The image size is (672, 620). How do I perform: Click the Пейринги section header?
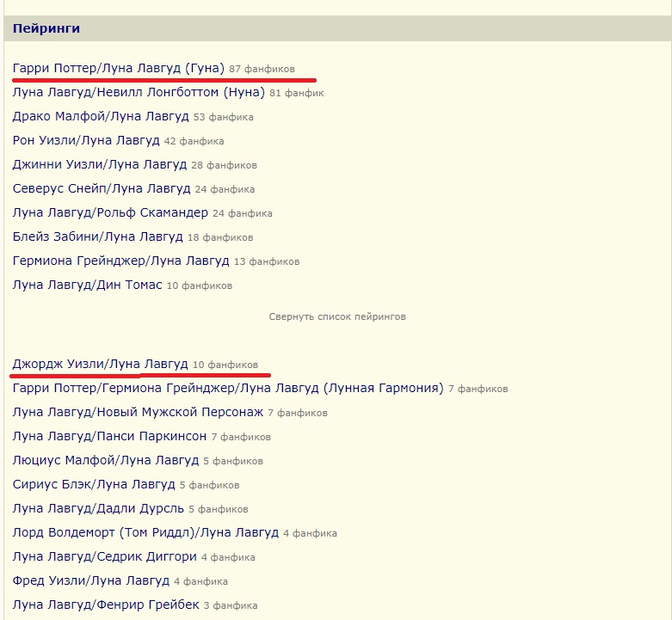(46, 28)
